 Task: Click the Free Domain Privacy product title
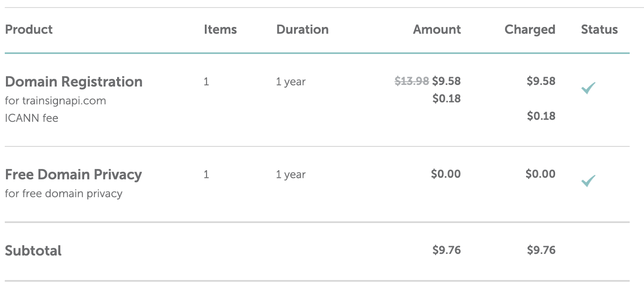[x=73, y=175]
